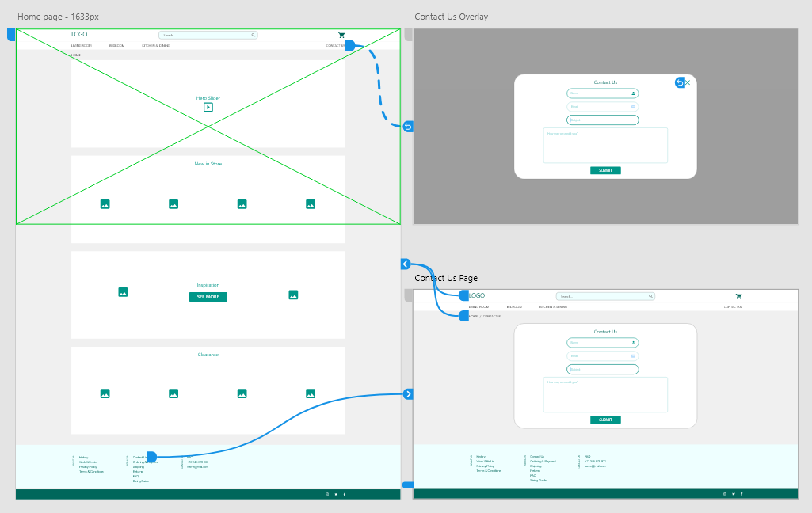Click the blue back-arrow wire endpoint at dashed connector
This screenshot has height=513, width=812.
point(408,127)
